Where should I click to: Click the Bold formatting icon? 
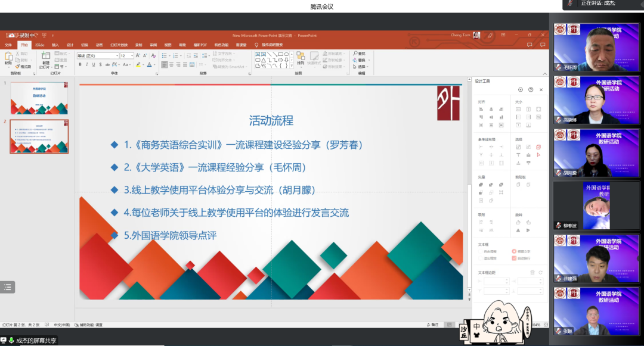tap(80, 65)
